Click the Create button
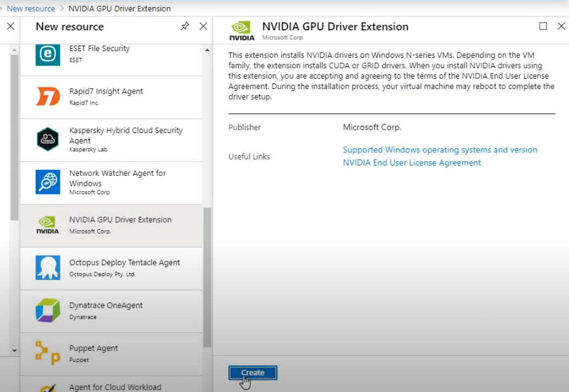Viewport: 569px width, 392px height. [253, 373]
